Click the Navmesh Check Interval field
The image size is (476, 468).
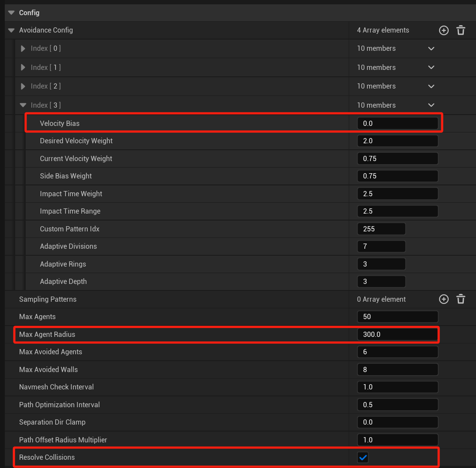click(397, 387)
